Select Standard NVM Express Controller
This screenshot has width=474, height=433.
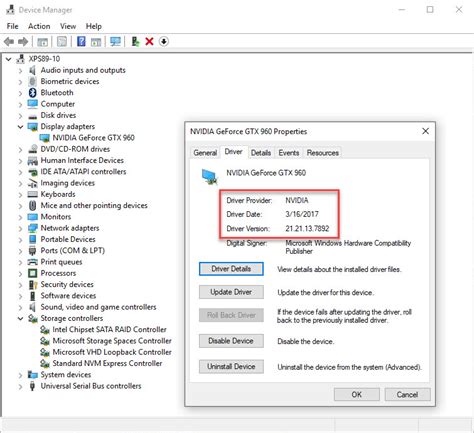107,363
